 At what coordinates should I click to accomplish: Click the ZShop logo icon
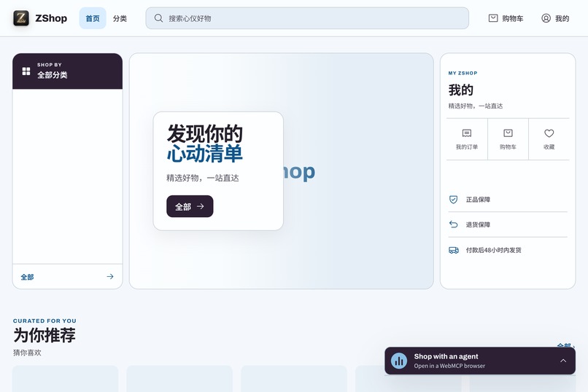[21, 18]
